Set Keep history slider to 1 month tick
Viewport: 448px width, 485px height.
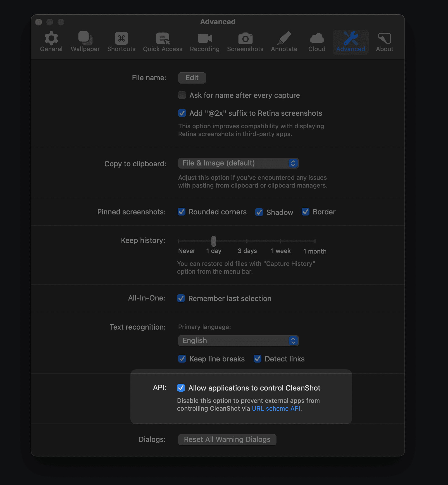point(315,241)
